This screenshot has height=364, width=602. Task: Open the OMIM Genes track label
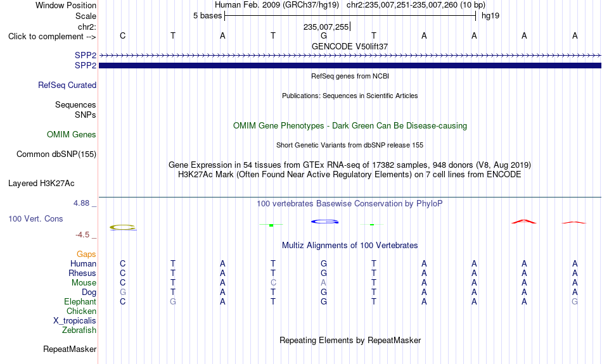(x=72, y=135)
